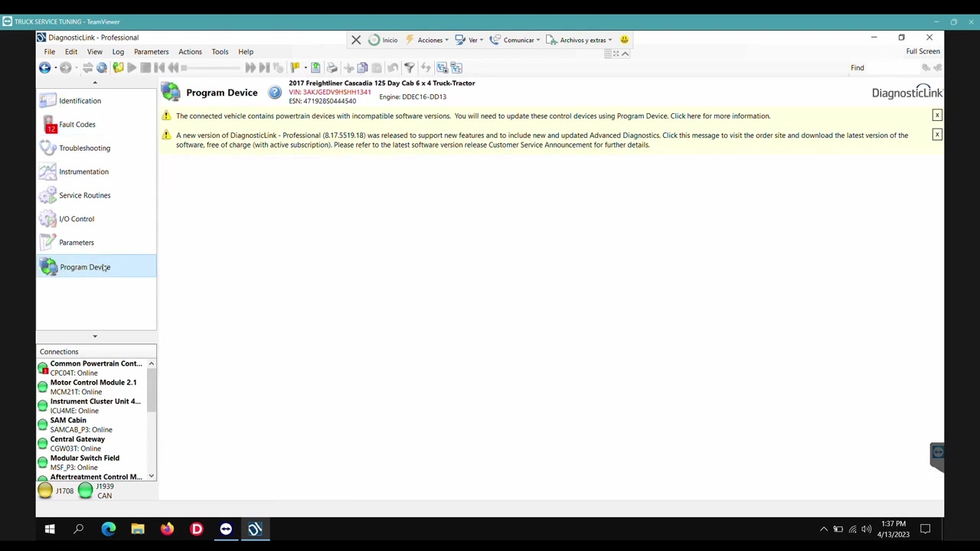Image resolution: width=980 pixels, height=551 pixels.
Task: Click the Collapse All tree icon
Action: point(456,68)
